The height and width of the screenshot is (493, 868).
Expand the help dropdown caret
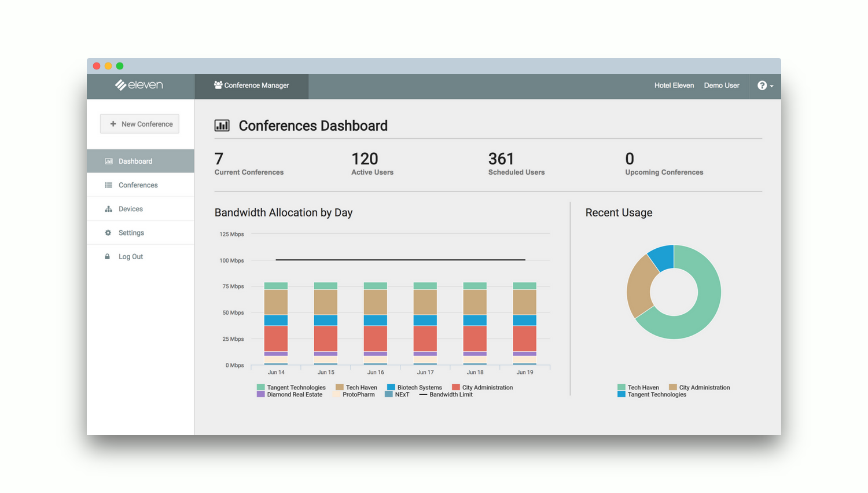tap(772, 86)
